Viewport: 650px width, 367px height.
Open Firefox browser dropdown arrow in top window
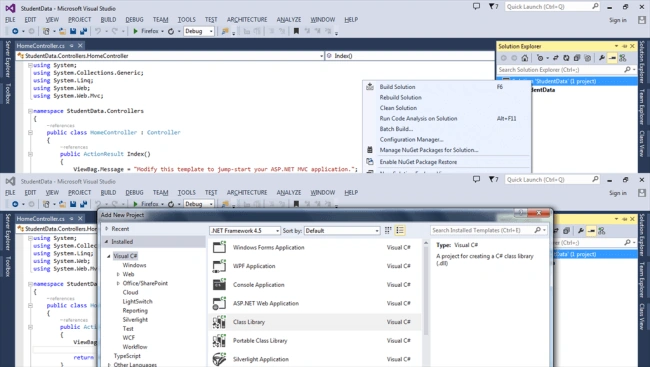point(162,32)
